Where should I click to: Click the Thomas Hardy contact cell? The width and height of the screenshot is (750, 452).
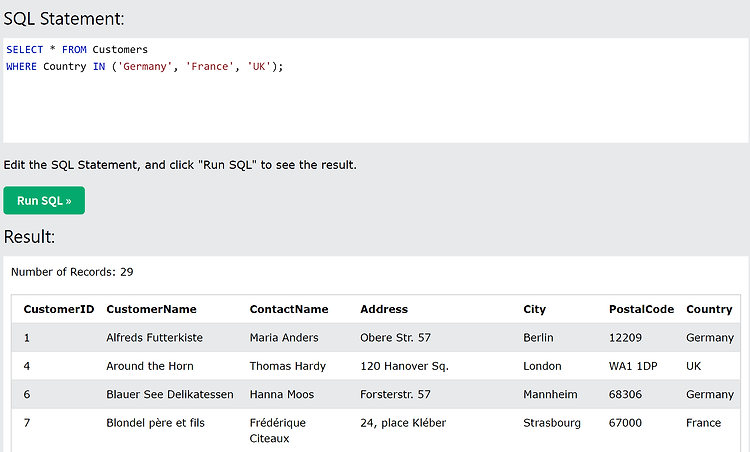(x=287, y=366)
